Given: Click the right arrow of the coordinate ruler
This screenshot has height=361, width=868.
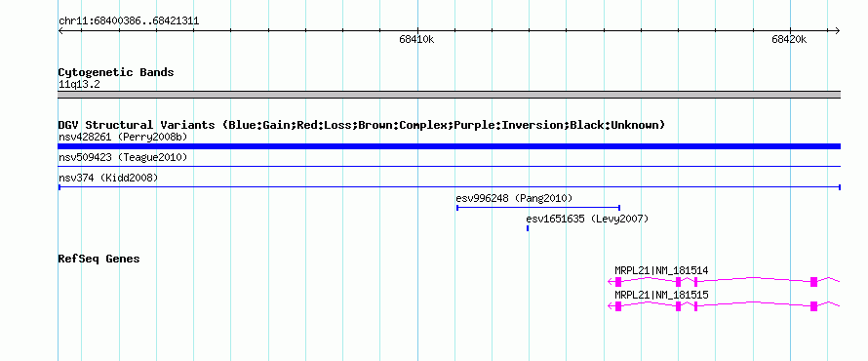Looking at the screenshot, I should (x=837, y=30).
